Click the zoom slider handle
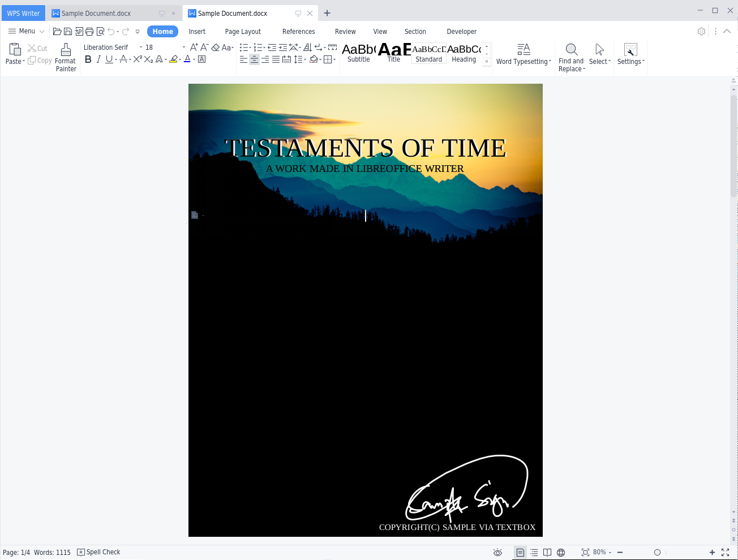Viewport: 738px width, 560px height. (657, 553)
